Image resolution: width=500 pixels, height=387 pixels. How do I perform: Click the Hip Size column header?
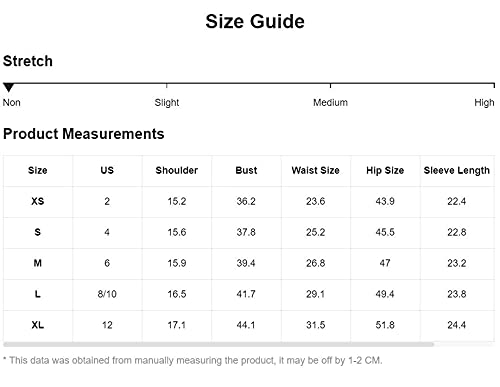[x=385, y=170]
